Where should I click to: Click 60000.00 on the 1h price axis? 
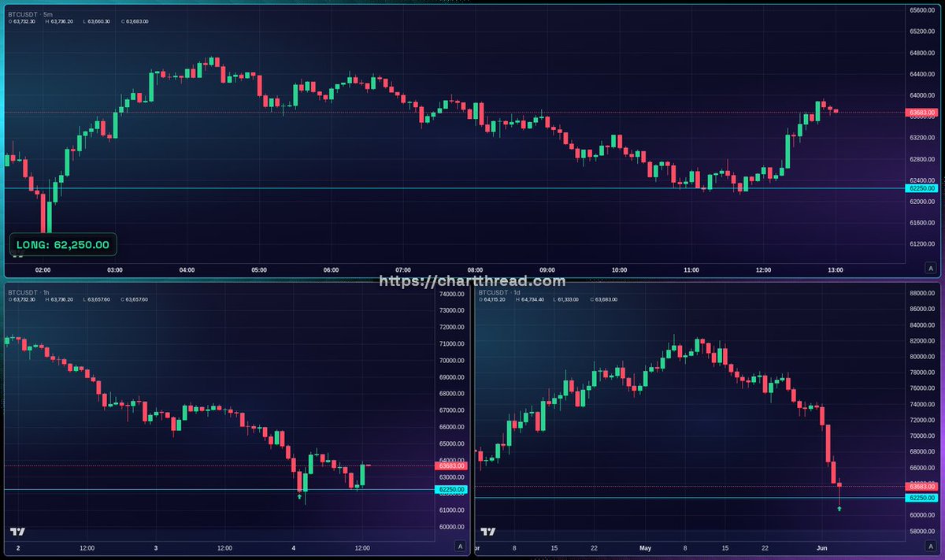[x=451, y=527]
